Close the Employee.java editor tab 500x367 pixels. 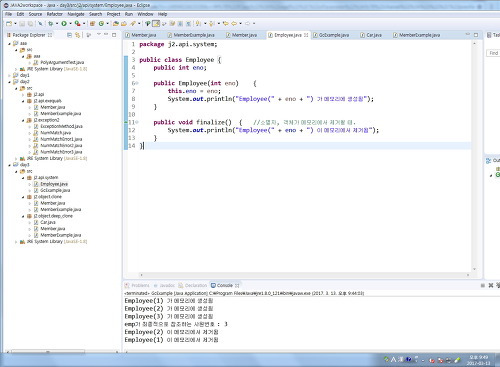(306, 35)
